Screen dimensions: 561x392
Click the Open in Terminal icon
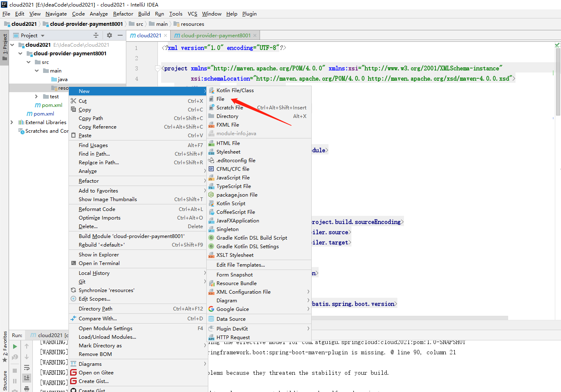(73, 263)
